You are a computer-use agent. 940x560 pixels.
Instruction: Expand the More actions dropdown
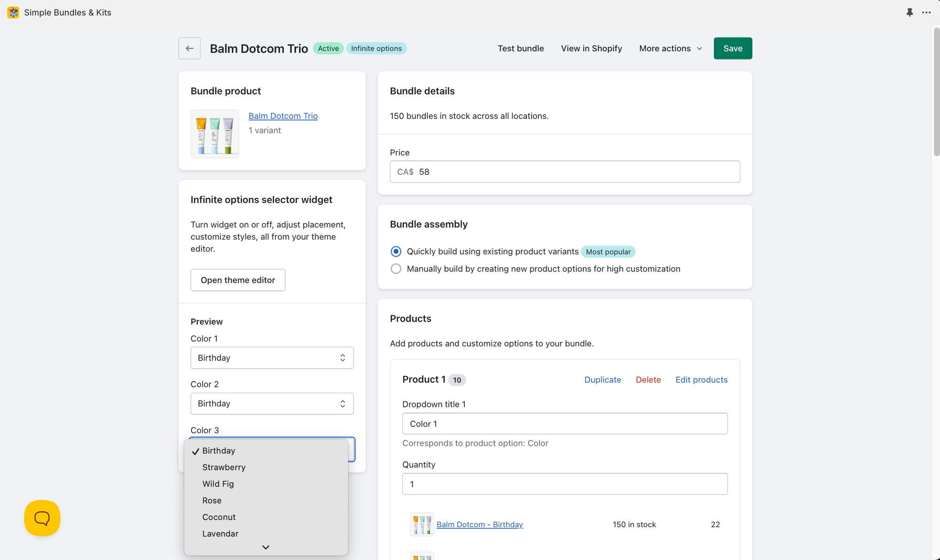point(671,48)
